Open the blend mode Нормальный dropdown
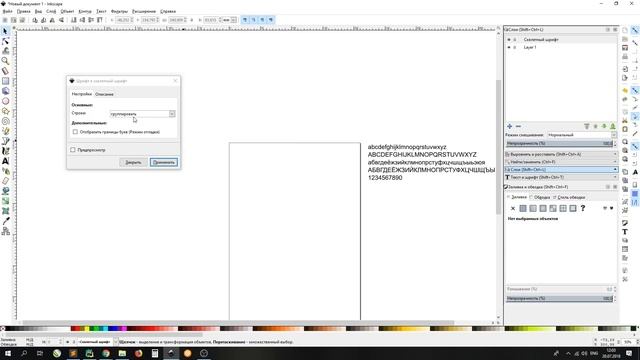The height and width of the screenshot is (360, 640). click(x=582, y=135)
